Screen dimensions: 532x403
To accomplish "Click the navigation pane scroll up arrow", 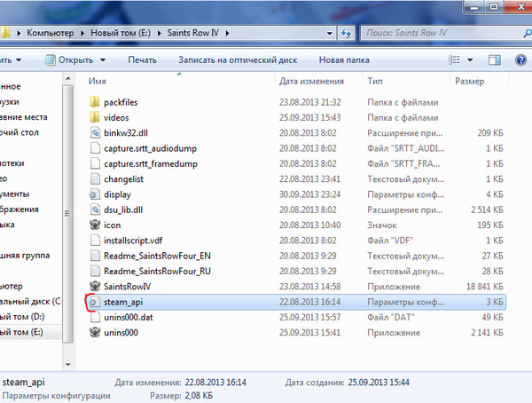I will [68, 78].
